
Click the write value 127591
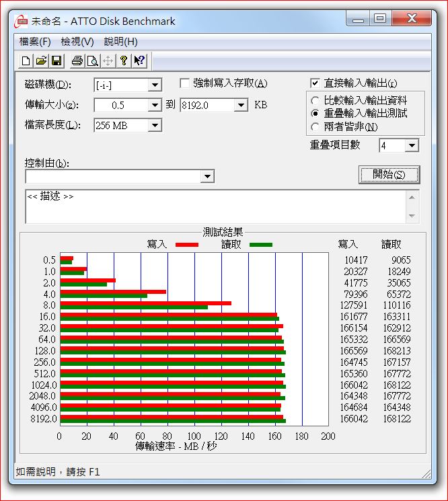354,305
